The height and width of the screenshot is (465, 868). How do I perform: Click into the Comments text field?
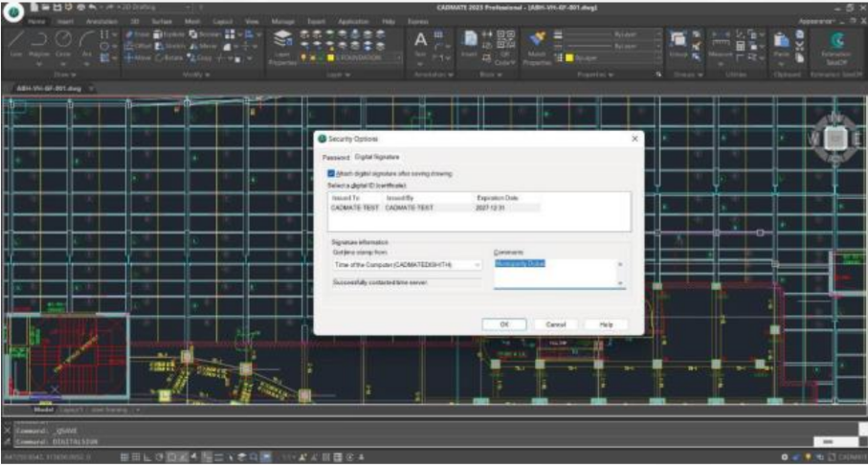pyautogui.click(x=555, y=272)
